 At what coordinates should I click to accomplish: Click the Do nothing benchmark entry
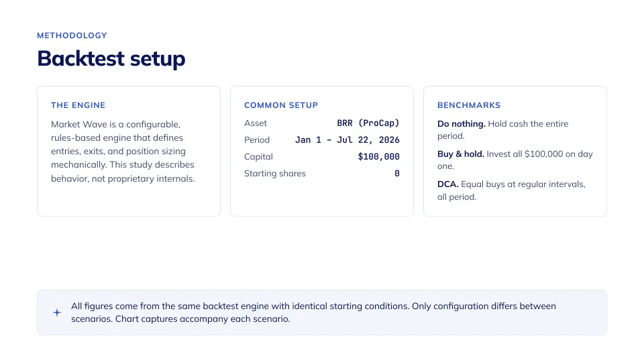[x=502, y=129]
